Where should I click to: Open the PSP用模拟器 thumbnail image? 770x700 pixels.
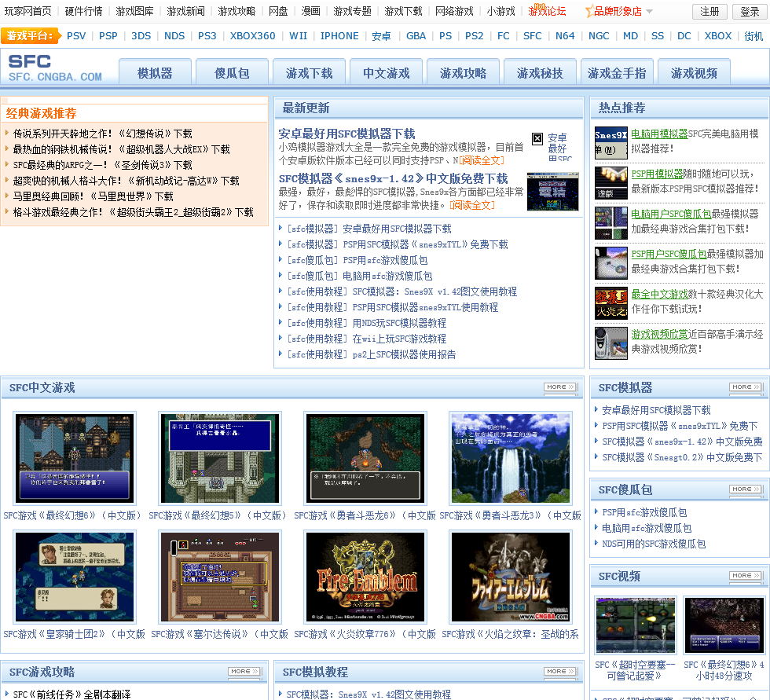click(x=611, y=183)
